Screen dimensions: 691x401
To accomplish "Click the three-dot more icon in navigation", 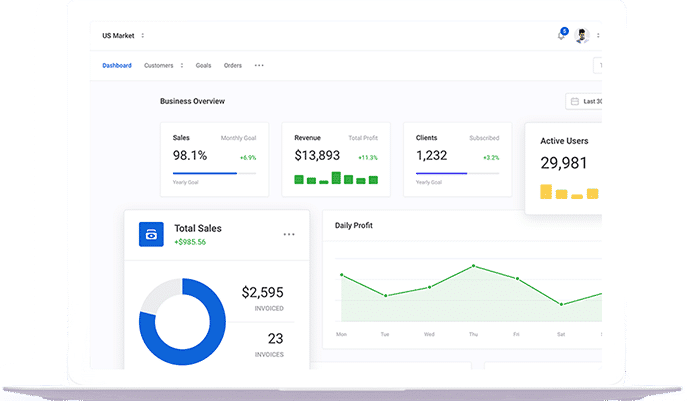I will pos(259,66).
